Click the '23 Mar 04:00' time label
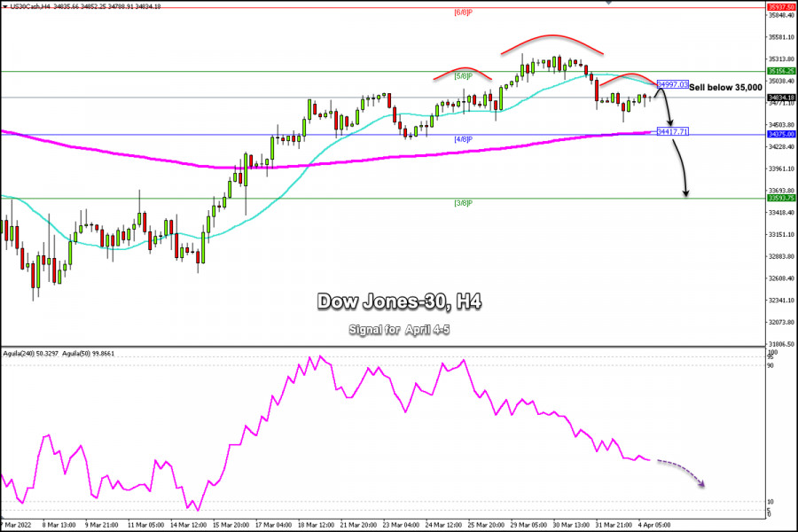The image size is (798, 532). (x=401, y=525)
